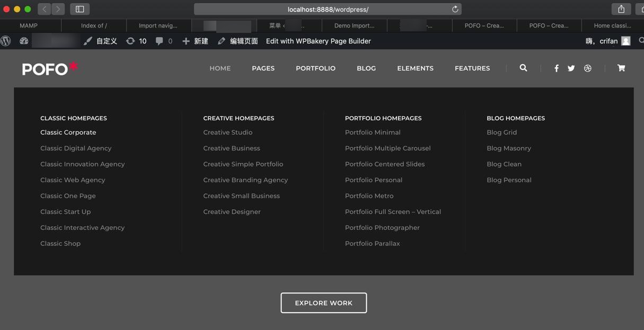Open Blog Masonry link
The height and width of the screenshot is (330, 644).
509,148
